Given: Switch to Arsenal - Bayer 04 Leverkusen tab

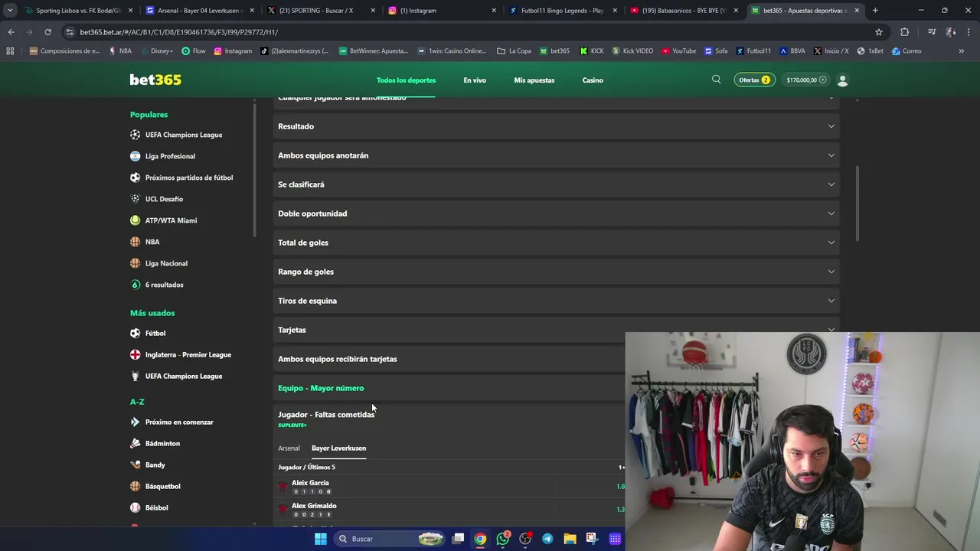Looking at the screenshot, I should click(201, 11).
